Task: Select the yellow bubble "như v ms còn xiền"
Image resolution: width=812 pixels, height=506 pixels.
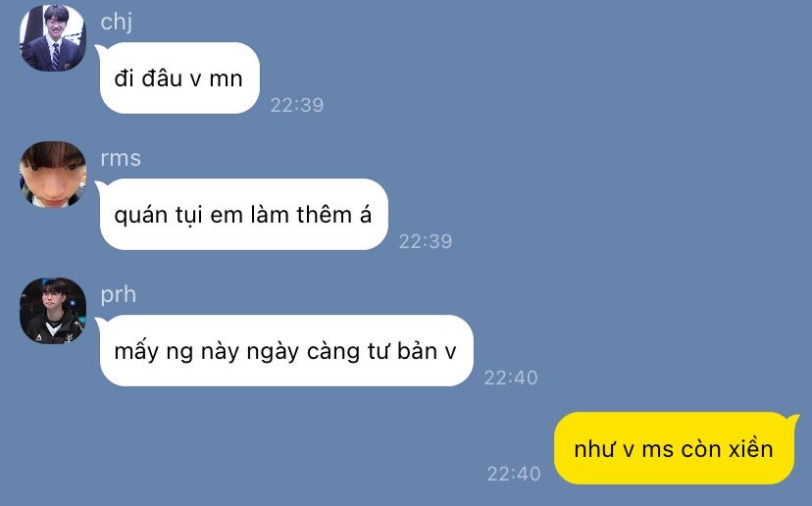Action: 674,448
